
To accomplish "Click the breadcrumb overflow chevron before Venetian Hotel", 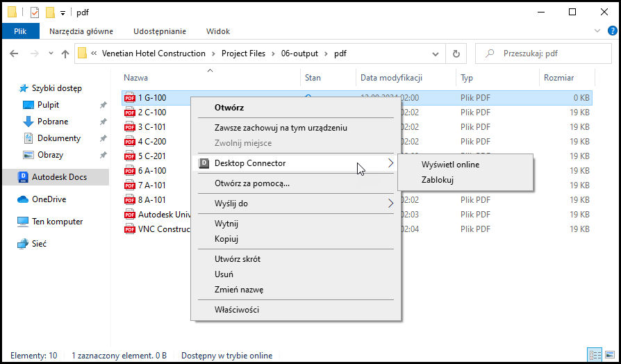I will click(94, 53).
